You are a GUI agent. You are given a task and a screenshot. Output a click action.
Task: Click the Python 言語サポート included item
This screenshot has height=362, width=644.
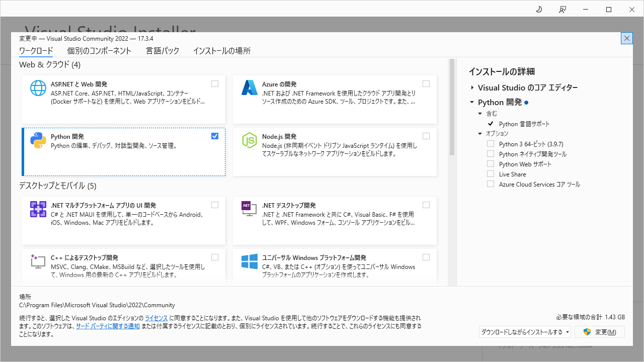524,124
